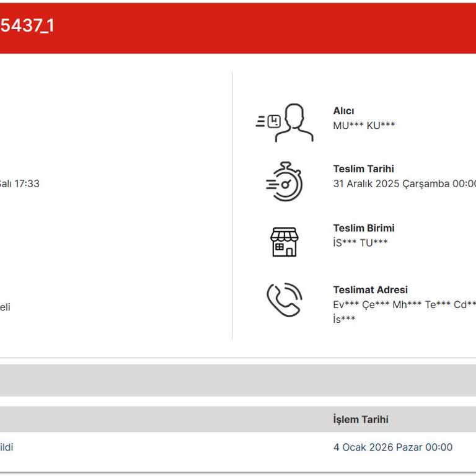Click the status text ending in "ildi"
Screen dimensions: 476x476
tap(7, 447)
